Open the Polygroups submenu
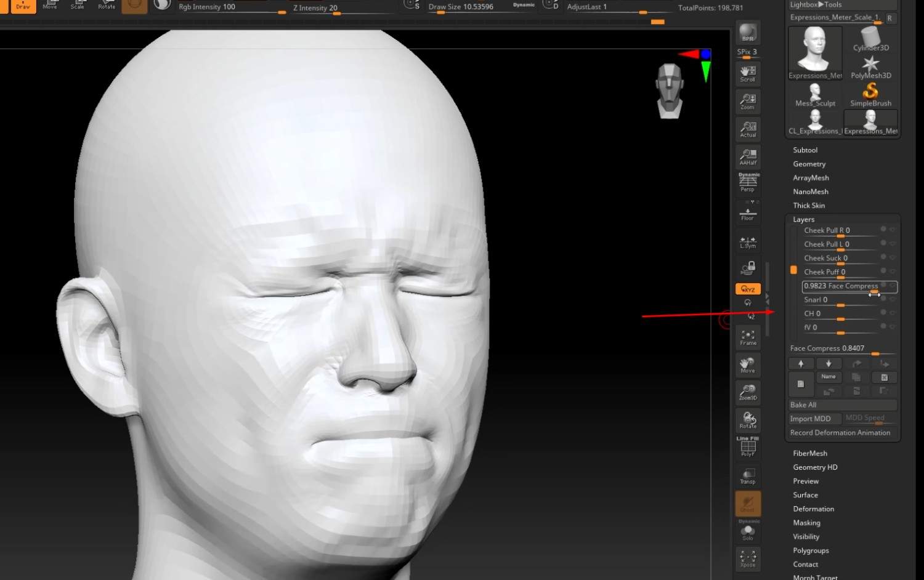 (811, 550)
